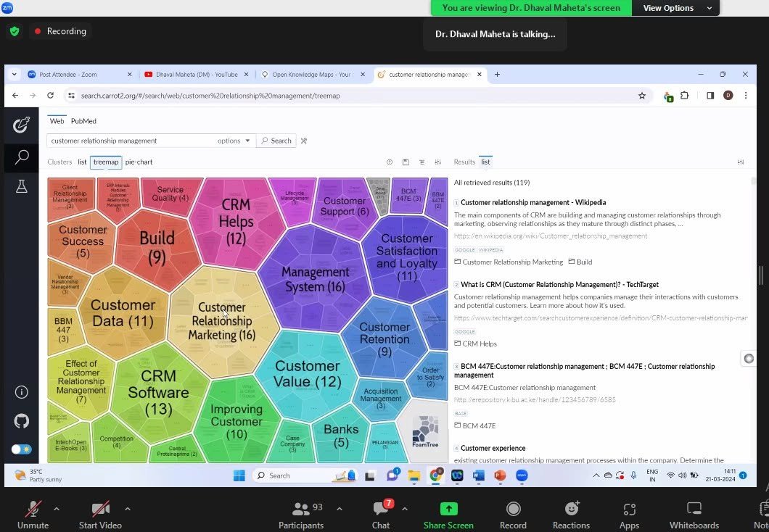Open Microsoft Word from the taskbar
The width and height of the screenshot is (769, 532).
(x=479, y=475)
